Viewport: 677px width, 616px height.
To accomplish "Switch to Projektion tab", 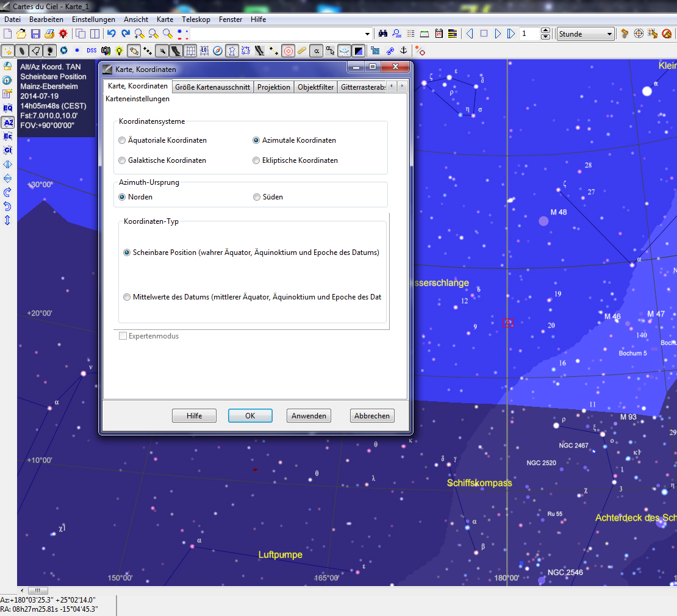I will (x=274, y=87).
